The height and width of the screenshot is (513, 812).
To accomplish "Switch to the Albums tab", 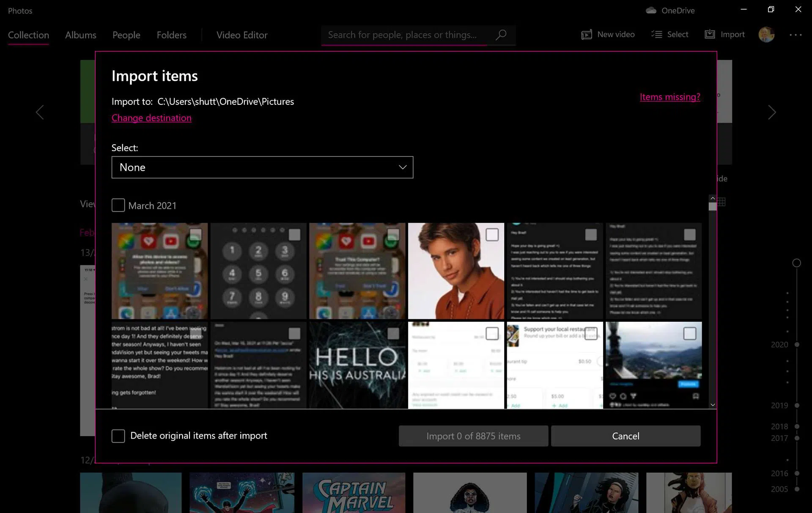I will 80,35.
